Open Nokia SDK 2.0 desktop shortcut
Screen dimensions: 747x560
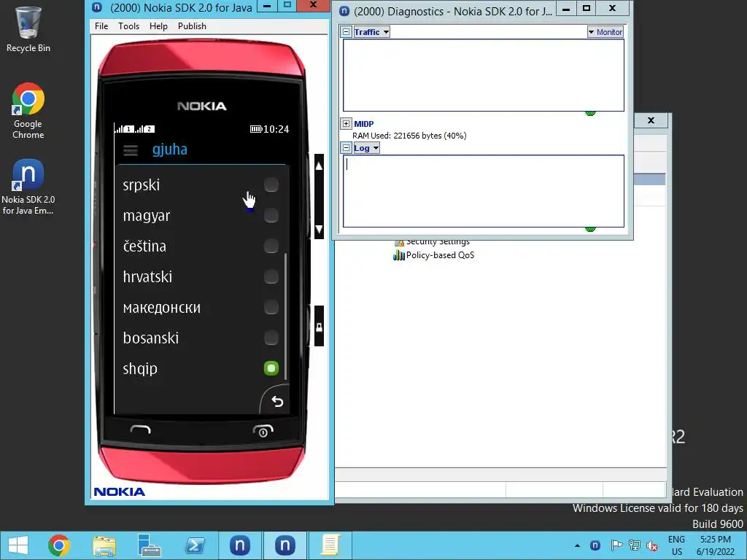pos(28,187)
